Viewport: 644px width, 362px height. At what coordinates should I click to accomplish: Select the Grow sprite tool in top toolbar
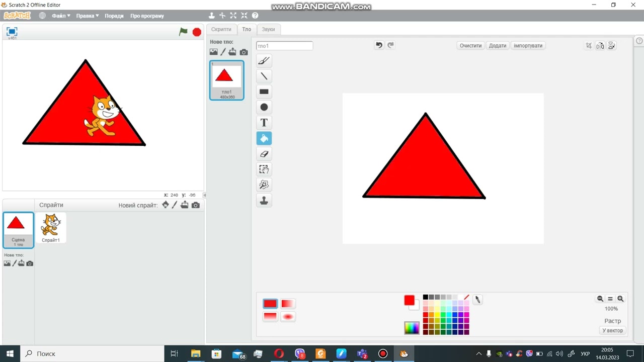pos(233,16)
